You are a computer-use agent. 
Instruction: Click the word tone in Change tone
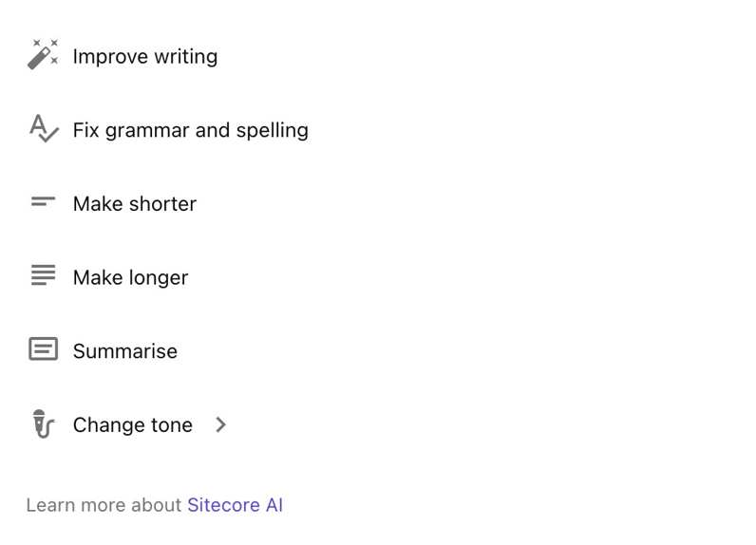tap(172, 425)
